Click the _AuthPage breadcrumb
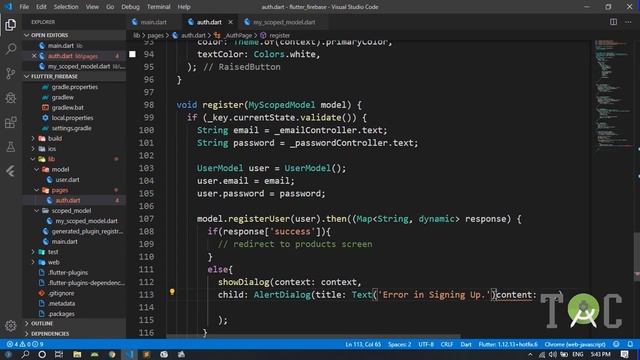This screenshot has height=360, width=640. coord(239,36)
